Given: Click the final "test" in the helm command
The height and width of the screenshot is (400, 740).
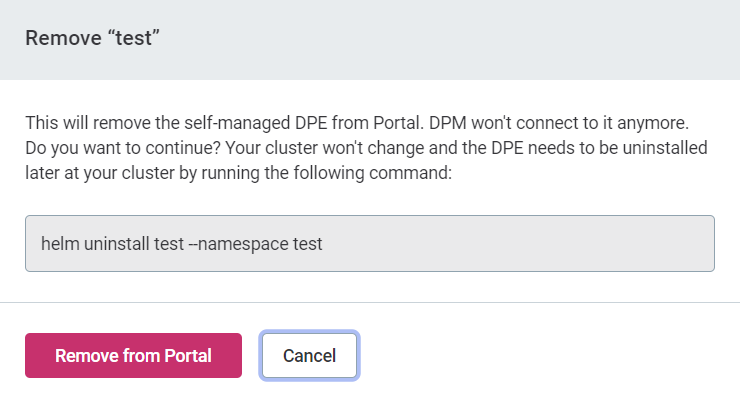Looking at the screenshot, I should (307, 243).
